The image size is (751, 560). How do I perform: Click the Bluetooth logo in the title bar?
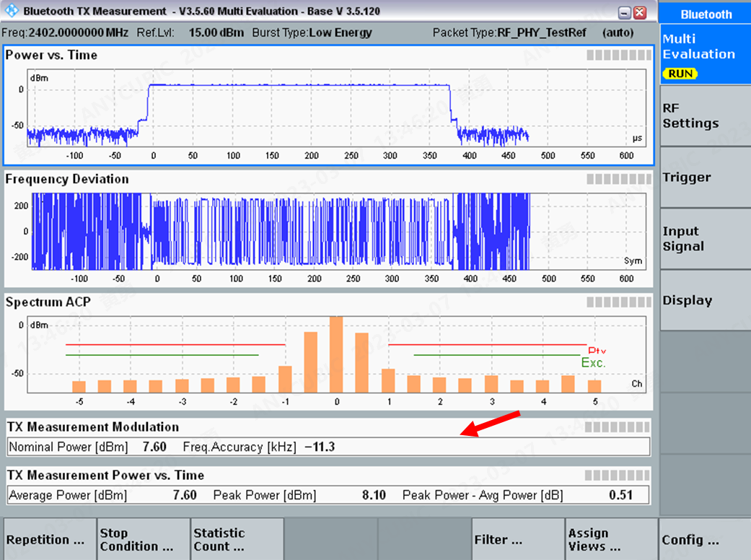coord(10,12)
